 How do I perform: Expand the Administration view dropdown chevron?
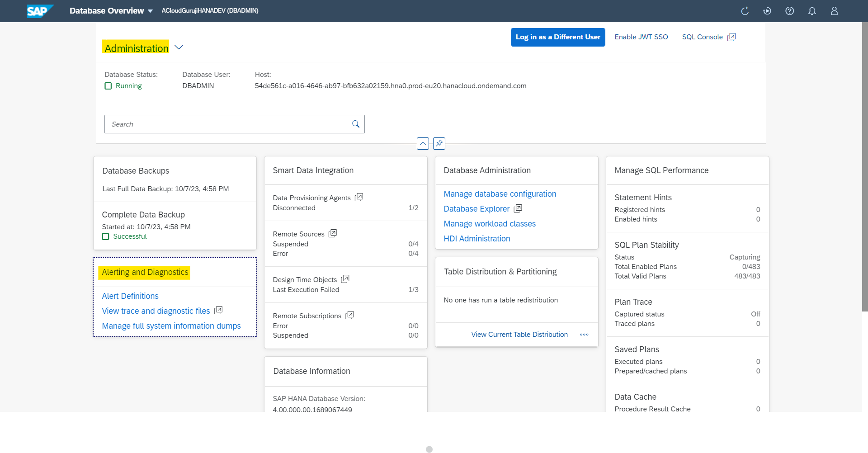point(179,47)
